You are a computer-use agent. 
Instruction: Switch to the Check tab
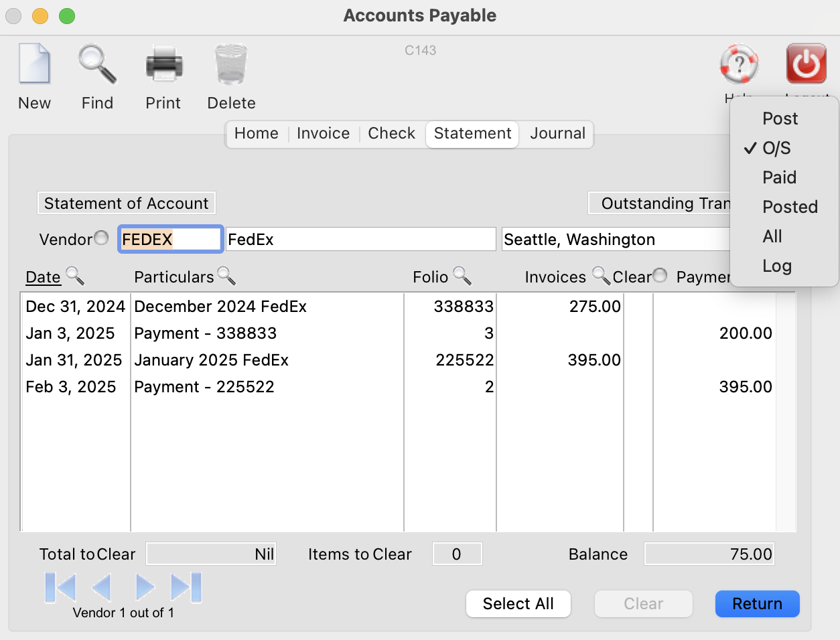coord(392,133)
